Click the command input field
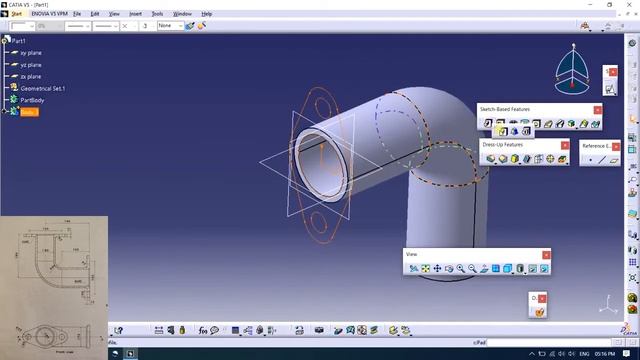This screenshot has height=360, width=640. click(x=548, y=342)
